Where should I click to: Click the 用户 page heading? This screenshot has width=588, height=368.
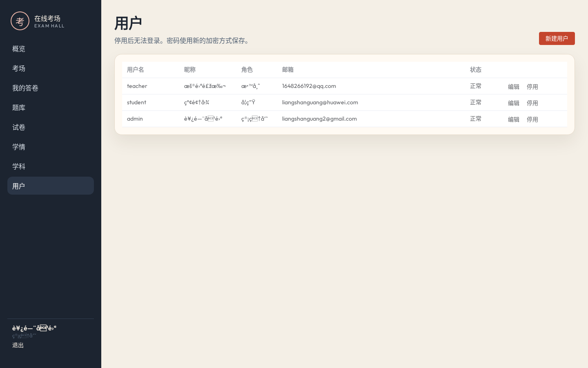128,23
